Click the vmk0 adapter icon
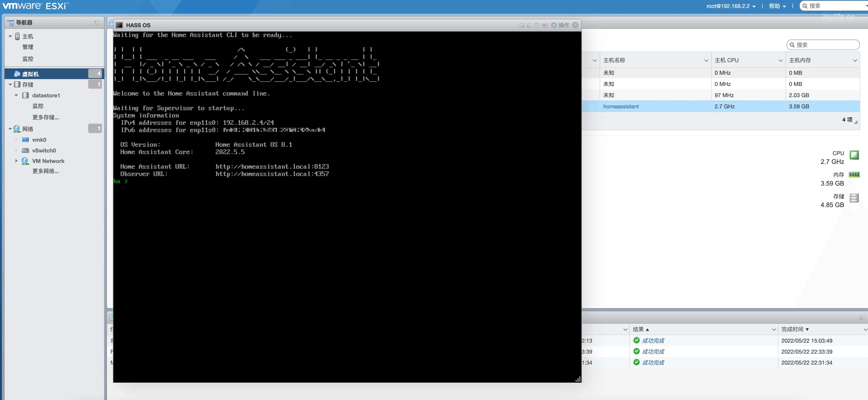Viewport: 868px width, 400px height. (25, 140)
